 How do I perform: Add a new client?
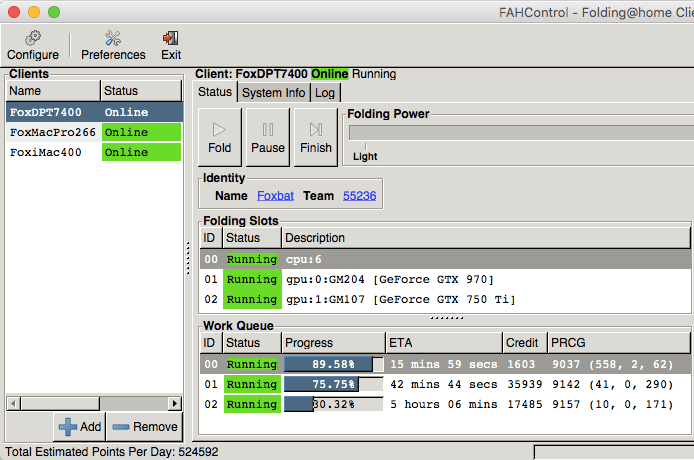tap(80, 427)
